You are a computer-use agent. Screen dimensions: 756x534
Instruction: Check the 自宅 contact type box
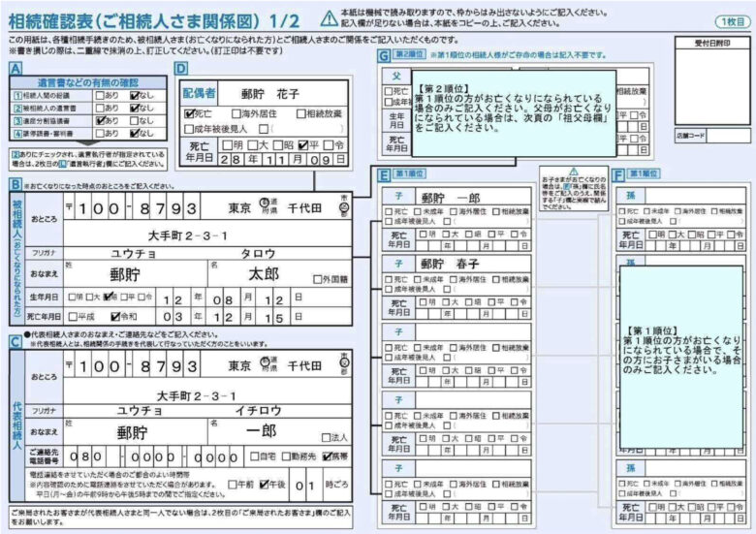coord(254,455)
